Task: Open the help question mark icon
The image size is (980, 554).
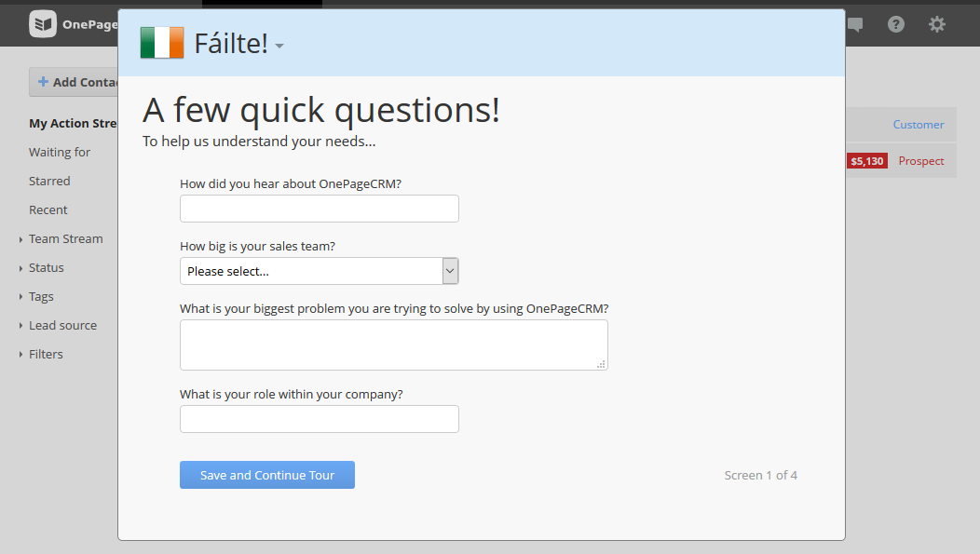Action: click(x=895, y=24)
